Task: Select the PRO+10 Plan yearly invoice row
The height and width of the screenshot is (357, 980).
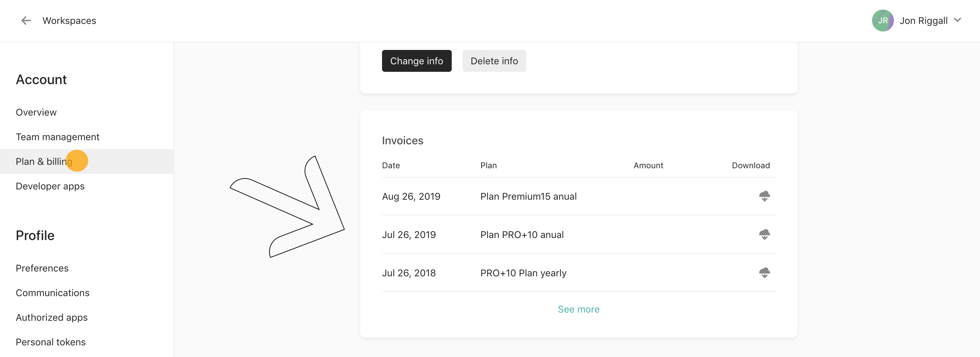Action: tap(523, 273)
